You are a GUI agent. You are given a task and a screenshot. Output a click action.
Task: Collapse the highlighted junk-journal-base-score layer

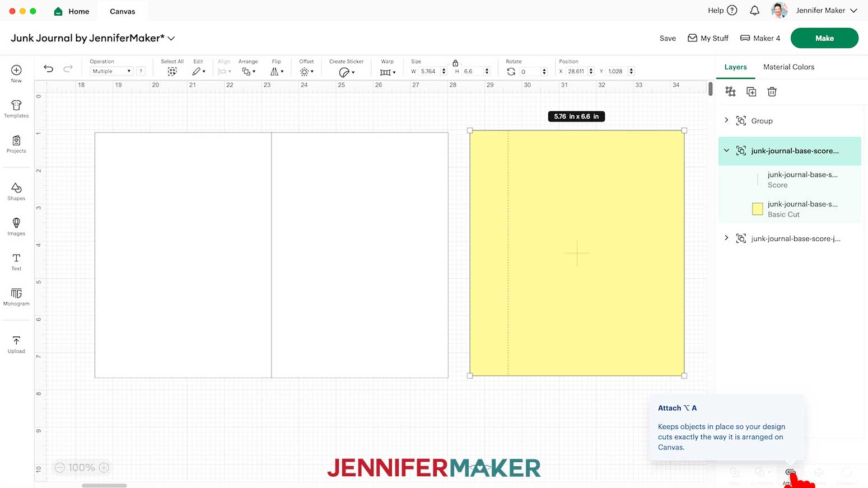[726, 151]
